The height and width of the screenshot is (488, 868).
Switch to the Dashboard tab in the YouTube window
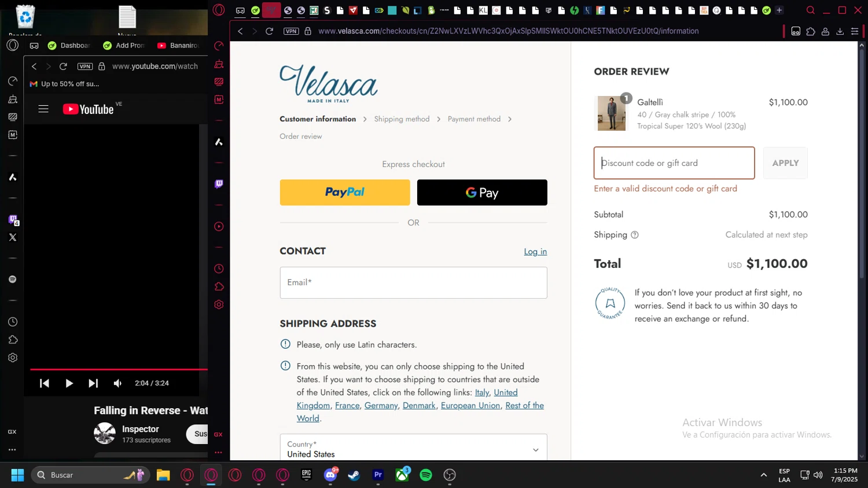click(x=69, y=46)
